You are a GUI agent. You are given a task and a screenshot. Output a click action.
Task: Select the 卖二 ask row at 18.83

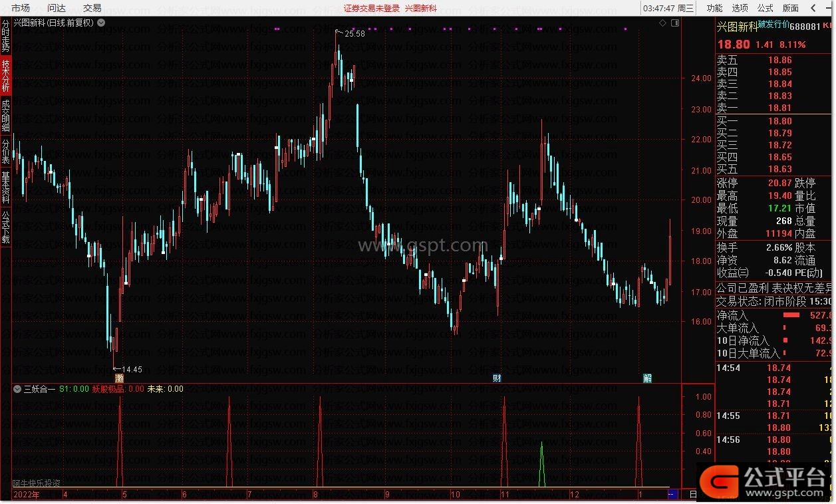coord(775,96)
